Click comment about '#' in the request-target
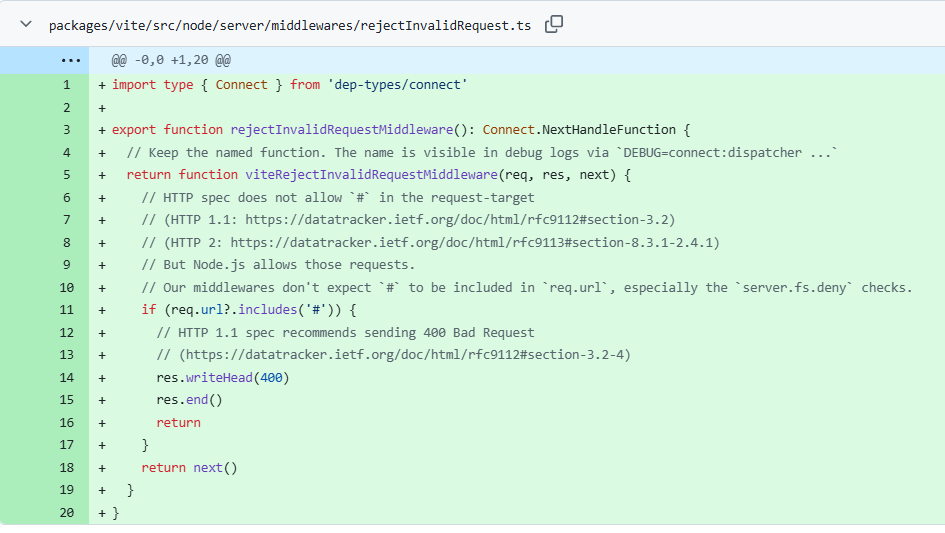The image size is (945, 533). click(338, 197)
